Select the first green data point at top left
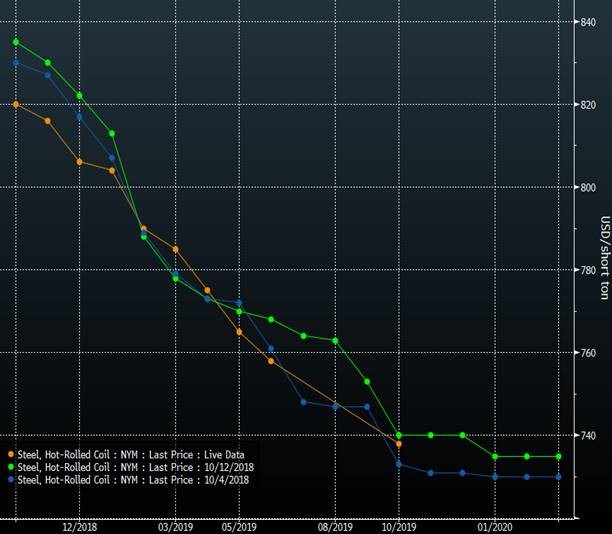 (x=16, y=42)
